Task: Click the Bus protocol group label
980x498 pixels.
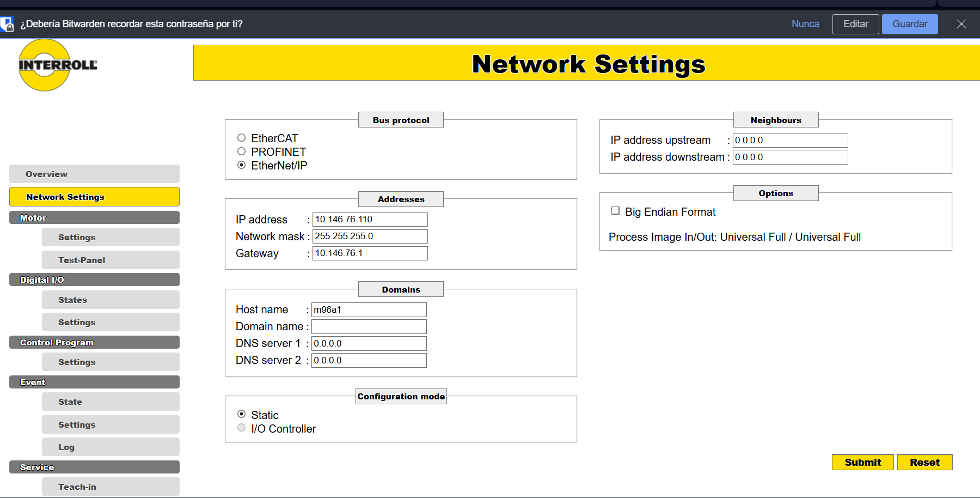Action: click(x=401, y=120)
